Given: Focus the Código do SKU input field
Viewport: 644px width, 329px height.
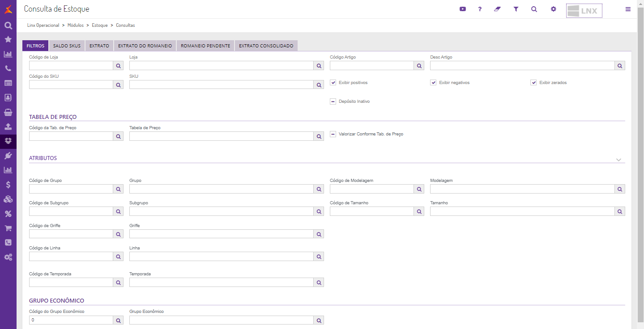Looking at the screenshot, I should pos(71,85).
